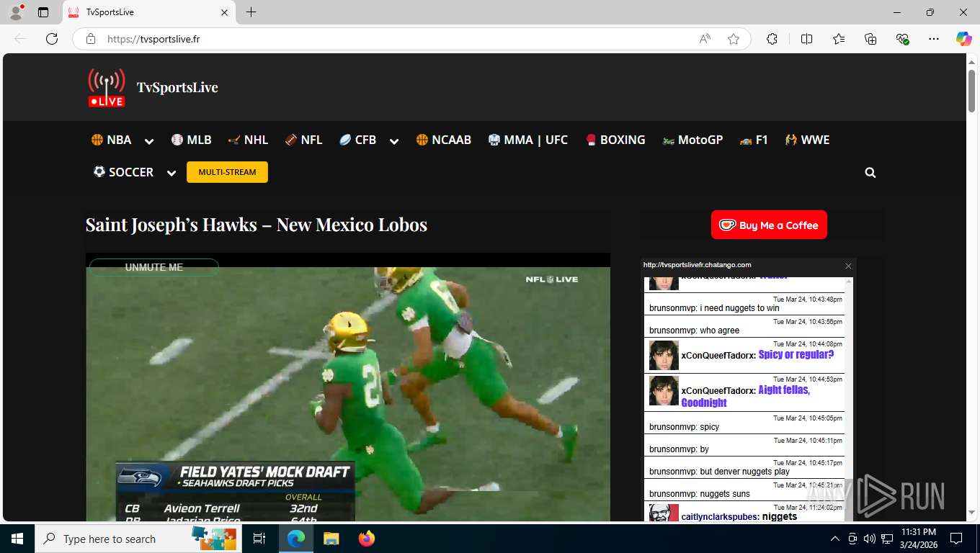Open the site search magnifier
This screenshot has height=553, width=980.
click(870, 173)
